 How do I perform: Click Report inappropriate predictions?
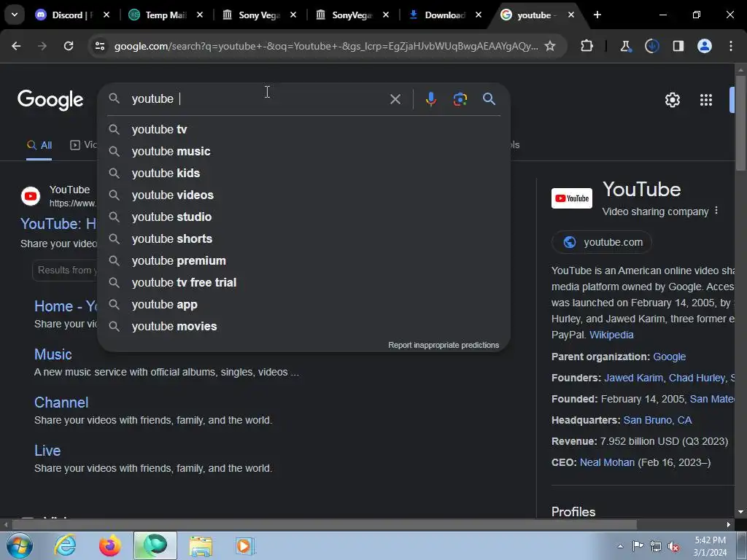[444, 345]
